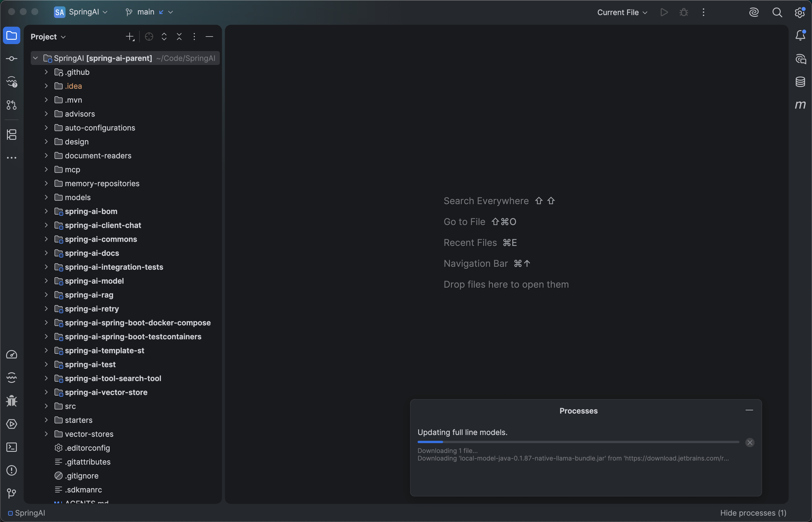Expand All in Project panel
This screenshot has height=522, width=812.
164,37
